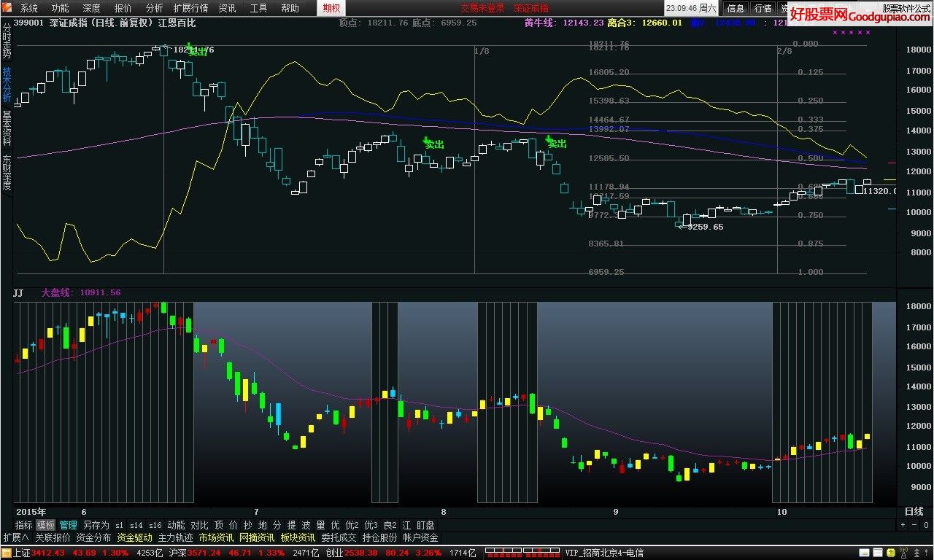Image resolution: width=934 pixels, height=560 pixels.
Task: Open the 扩展行情 menu
Action: pyautogui.click(x=191, y=8)
